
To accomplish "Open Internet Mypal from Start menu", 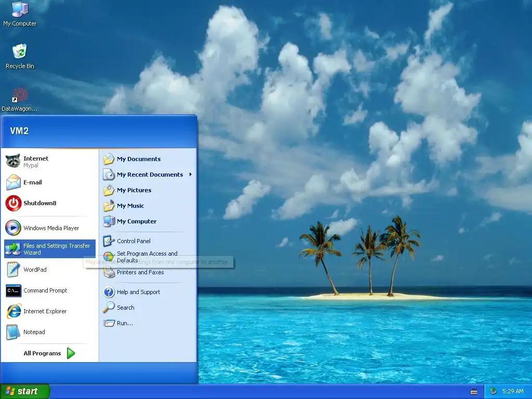I will (x=49, y=161).
